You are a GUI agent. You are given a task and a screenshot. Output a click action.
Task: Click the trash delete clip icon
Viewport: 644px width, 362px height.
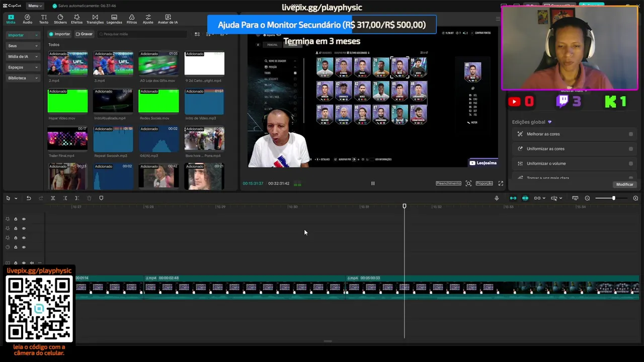tap(89, 198)
